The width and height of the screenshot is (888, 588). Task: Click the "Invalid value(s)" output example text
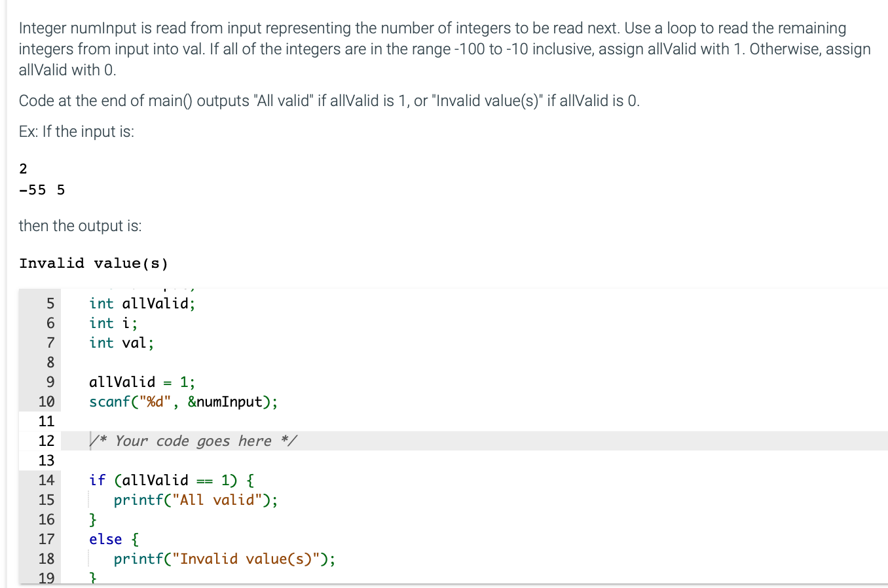pyautogui.click(x=94, y=263)
